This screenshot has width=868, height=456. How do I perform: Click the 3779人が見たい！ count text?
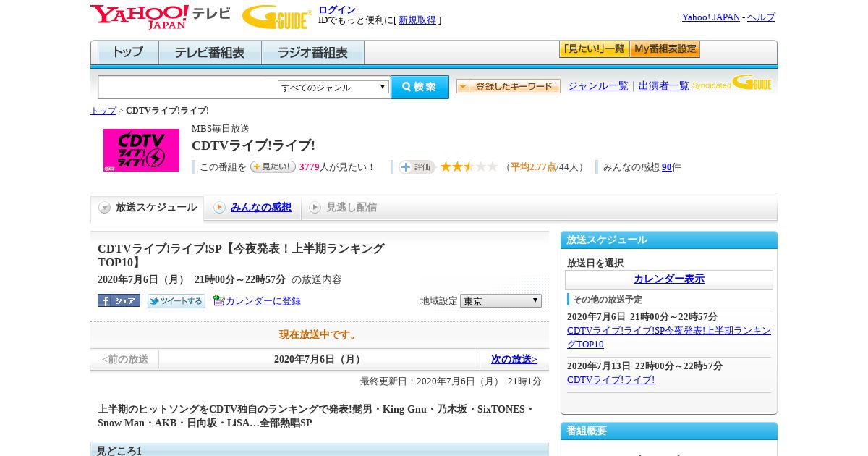[337, 167]
